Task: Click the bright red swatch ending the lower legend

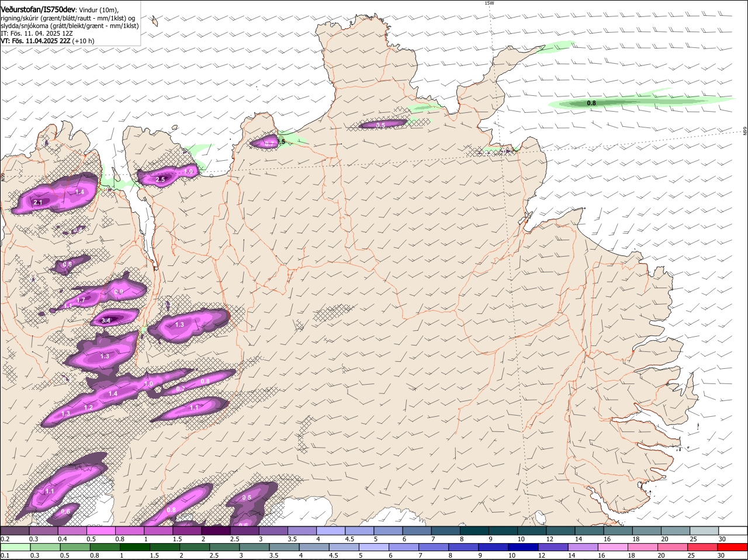Action: coord(732,548)
